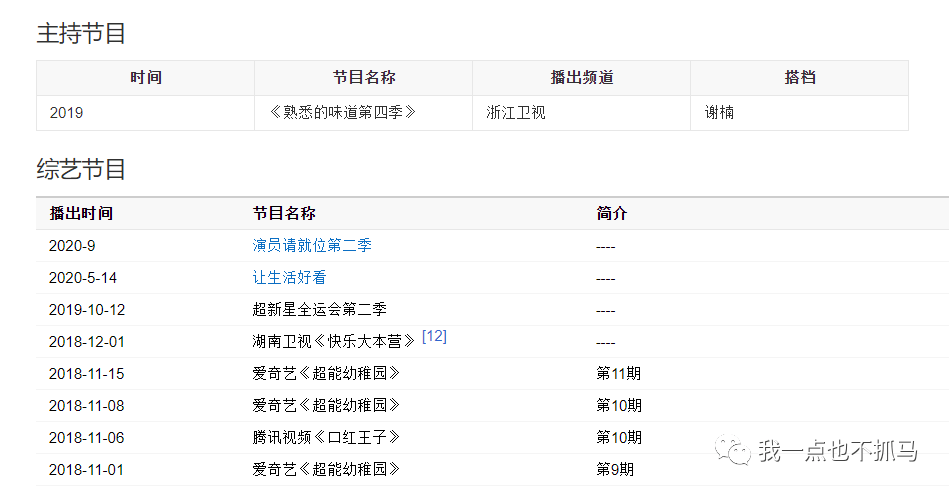Select the ---- cell in 快乐大本营 row
Viewport: 949px width, 492px height.
tap(605, 343)
